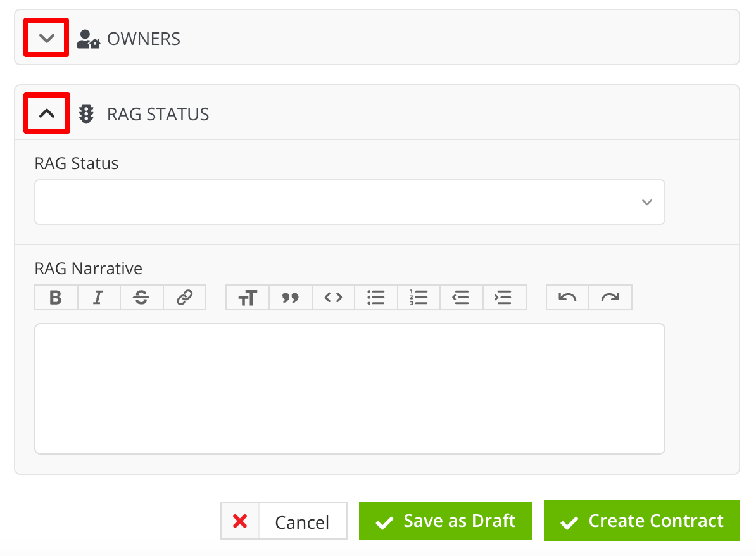Click the Cancel button
This screenshot has height=556, width=756.
[284, 521]
